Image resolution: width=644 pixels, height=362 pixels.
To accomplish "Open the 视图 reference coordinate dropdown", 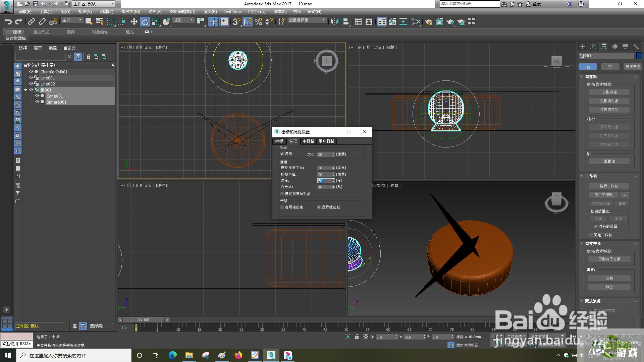I will click(x=183, y=20).
